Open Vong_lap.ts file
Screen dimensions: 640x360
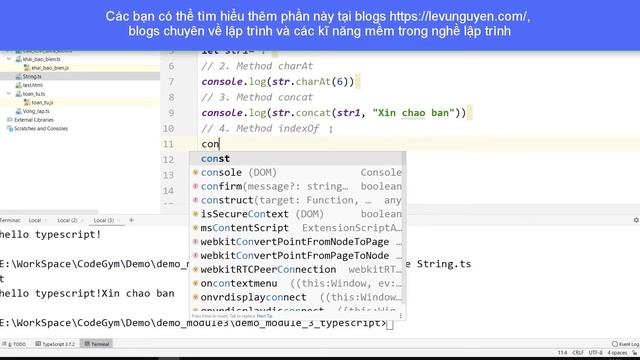click(36, 111)
